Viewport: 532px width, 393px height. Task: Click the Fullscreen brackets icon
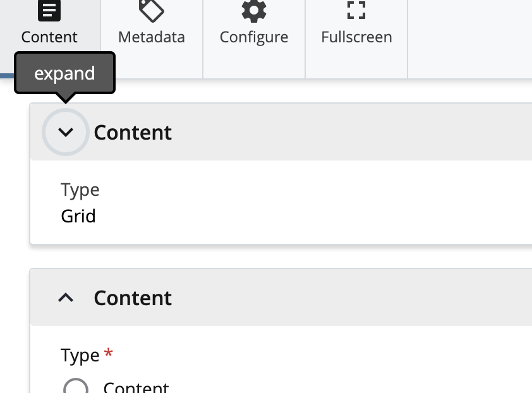coord(356,10)
